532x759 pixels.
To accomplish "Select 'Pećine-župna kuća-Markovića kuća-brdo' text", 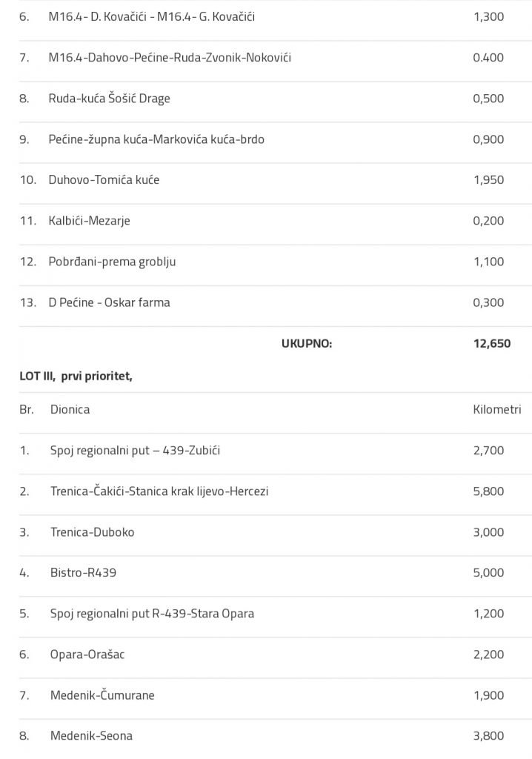I will tap(156, 139).
